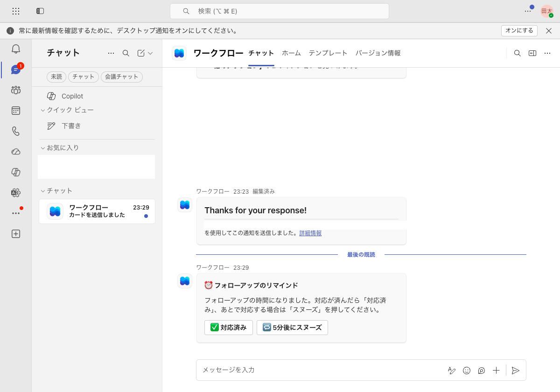Click the 5分後にスヌーズ button
This screenshot has height=392, width=560.
[x=292, y=328]
